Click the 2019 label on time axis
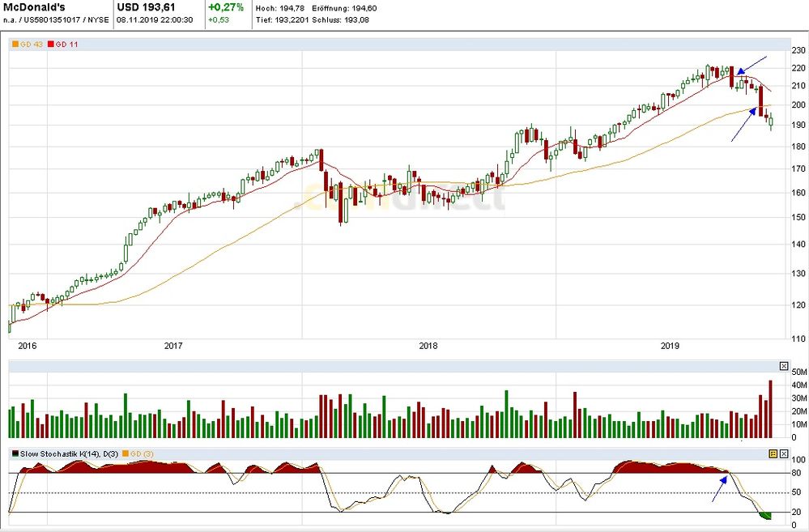This screenshot has width=809, height=532. 671,346
